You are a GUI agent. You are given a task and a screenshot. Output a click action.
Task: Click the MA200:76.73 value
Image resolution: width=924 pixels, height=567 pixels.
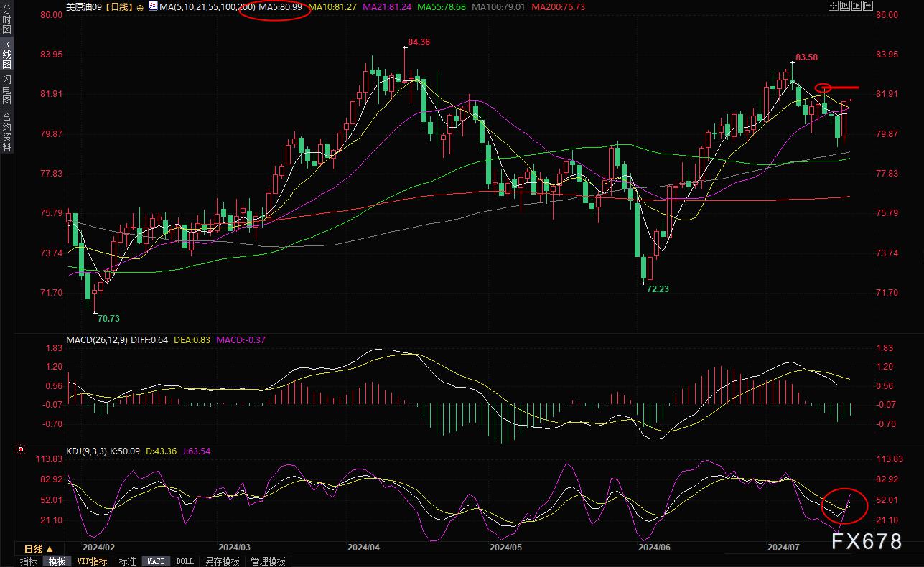click(x=559, y=7)
